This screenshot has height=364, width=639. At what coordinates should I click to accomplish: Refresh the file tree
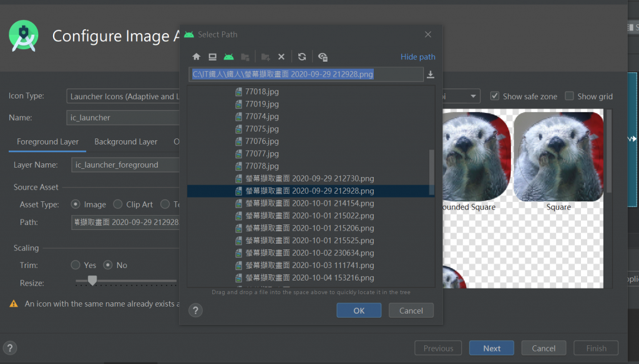coord(302,57)
